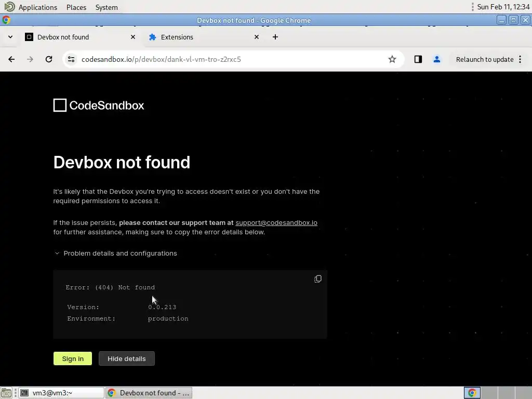Viewport: 532px width, 399px height.
Task: Open the Applications menu
Action: click(37, 7)
